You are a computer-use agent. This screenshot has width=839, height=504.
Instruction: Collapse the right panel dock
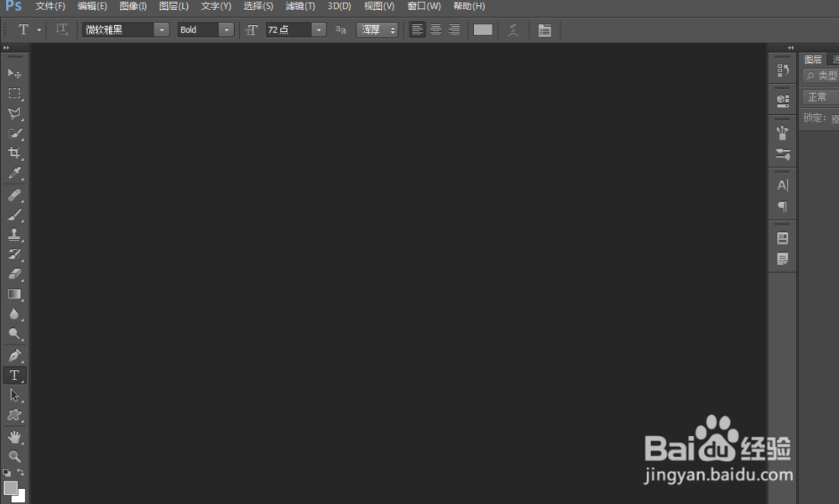coord(791,48)
